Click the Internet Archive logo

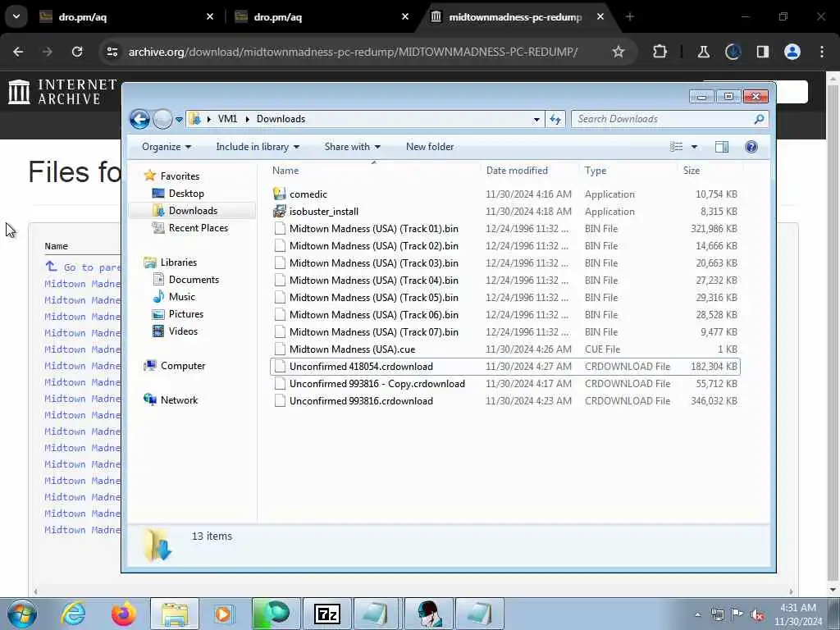(x=62, y=92)
